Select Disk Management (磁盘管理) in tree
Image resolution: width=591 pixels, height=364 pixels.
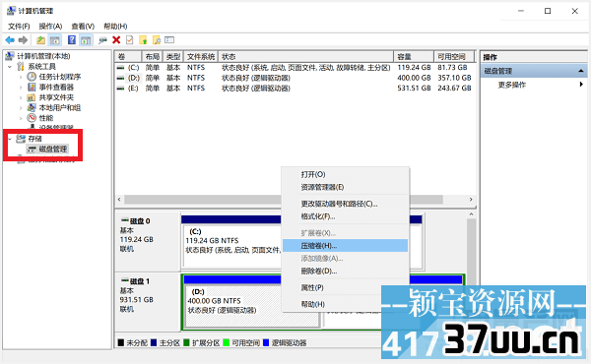click(x=53, y=150)
